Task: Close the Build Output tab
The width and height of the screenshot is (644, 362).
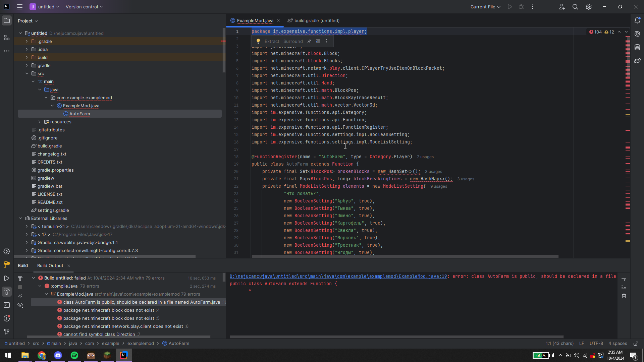Action: [69, 266]
